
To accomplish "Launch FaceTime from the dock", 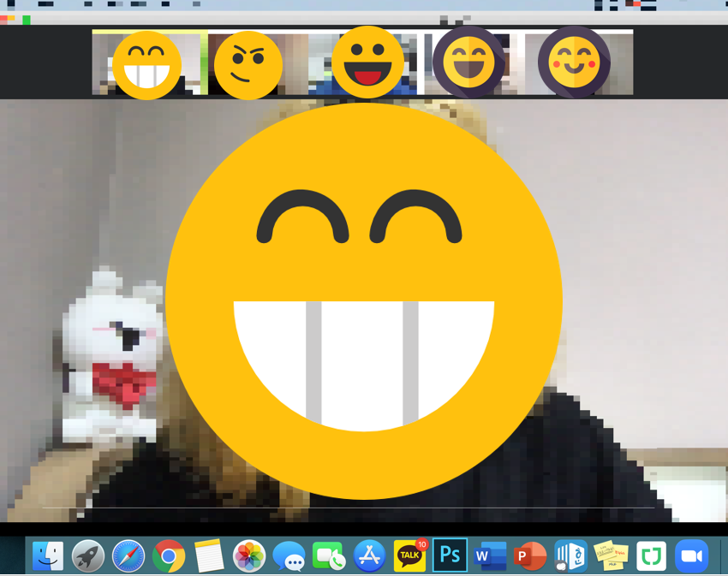I will coord(330,556).
